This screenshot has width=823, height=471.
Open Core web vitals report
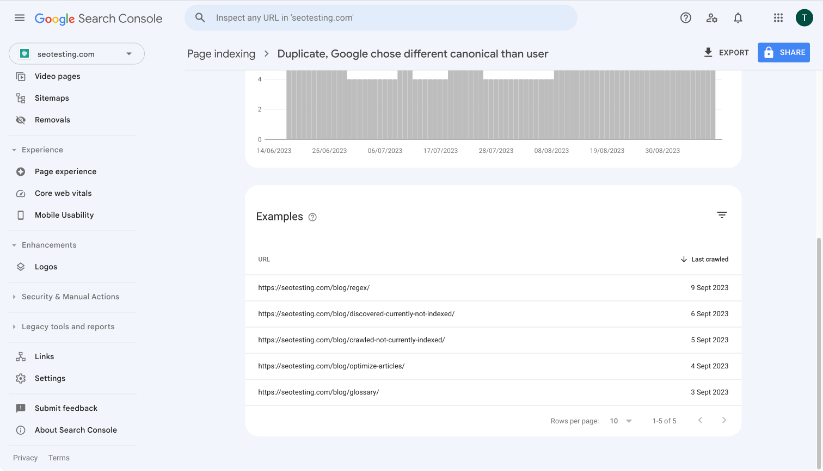63,193
